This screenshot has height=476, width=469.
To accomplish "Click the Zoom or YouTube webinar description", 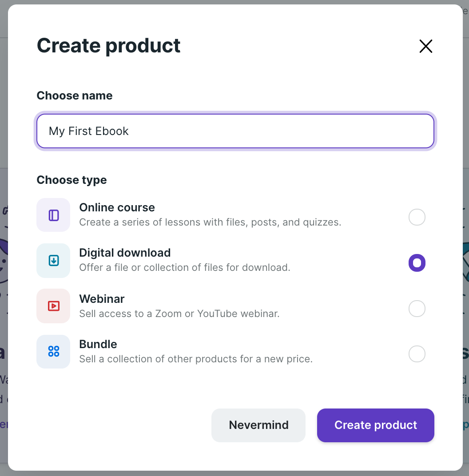I will 179,313.
